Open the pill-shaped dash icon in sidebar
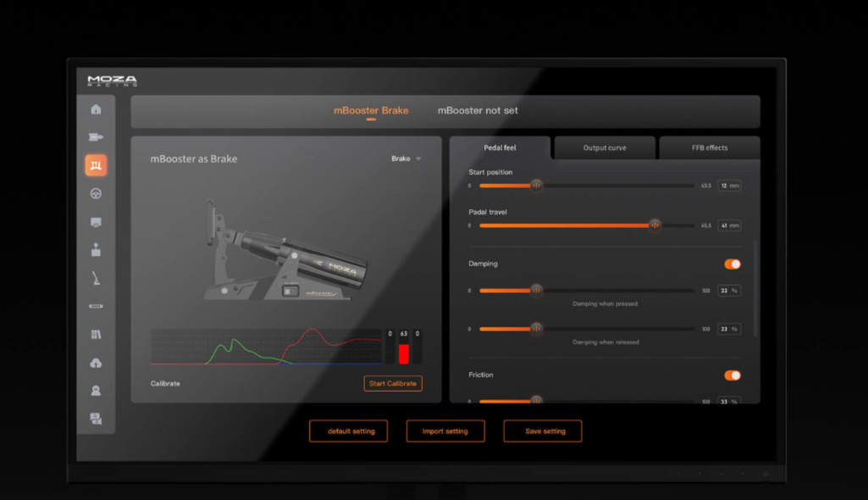This screenshot has height=500, width=868. click(x=96, y=306)
